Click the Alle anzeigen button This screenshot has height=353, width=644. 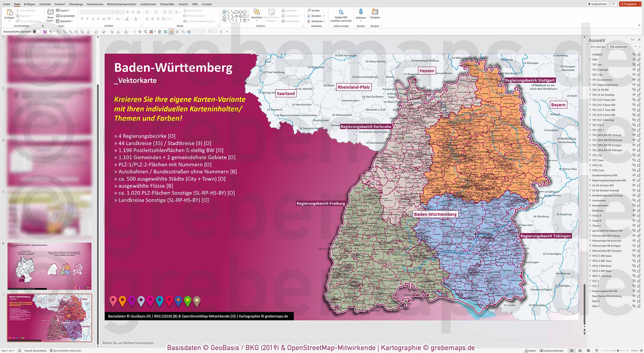click(x=598, y=47)
